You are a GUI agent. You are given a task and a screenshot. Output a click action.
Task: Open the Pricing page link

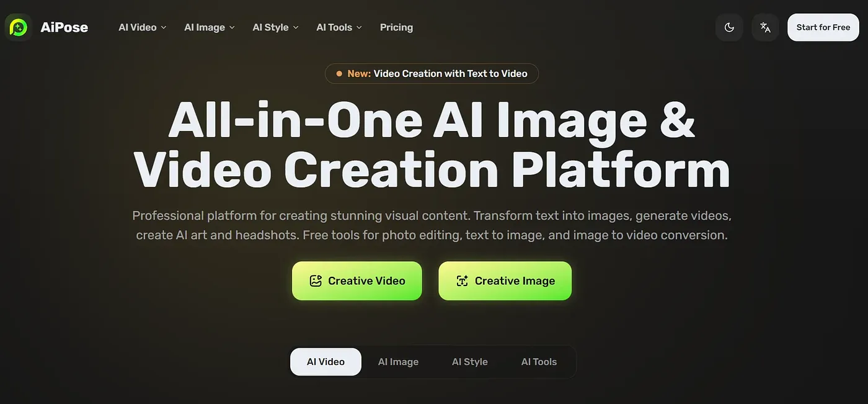coord(396,27)
